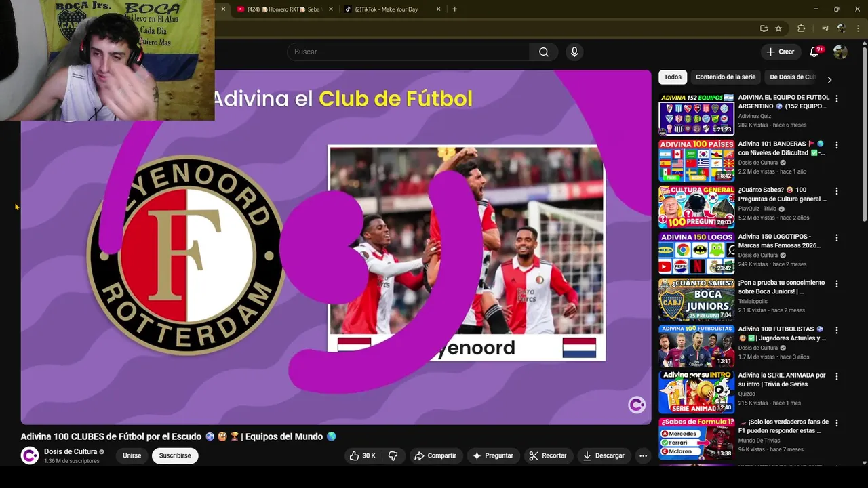
Task: Open options for ¿Cuánto Sabes? 100 Preguntas video
Action: [836, 191]
